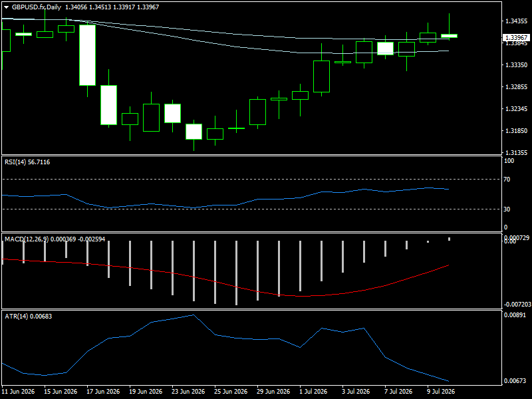Click the OHLC values 1.34056 1.34513 1.33917 1.33967
Image resolution: width=532 pixels, height=399 pixels.
[112, 7]
